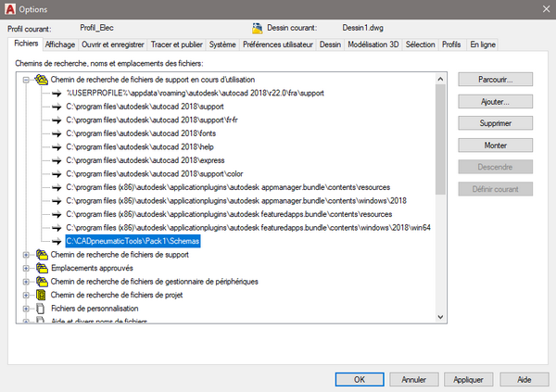
Task: Click arrow icon beside autocad 2018\fonts path
Action: tap(57, 133)
